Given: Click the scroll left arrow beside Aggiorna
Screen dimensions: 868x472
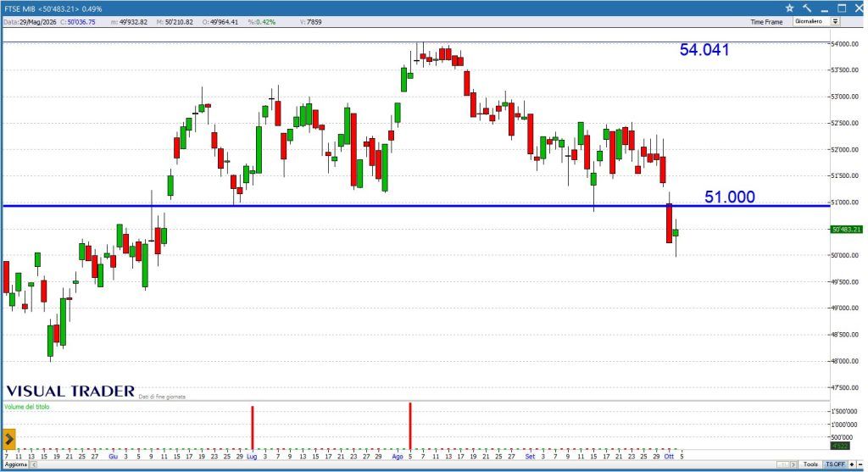Looking at the screenshot, I should (33, 464).
